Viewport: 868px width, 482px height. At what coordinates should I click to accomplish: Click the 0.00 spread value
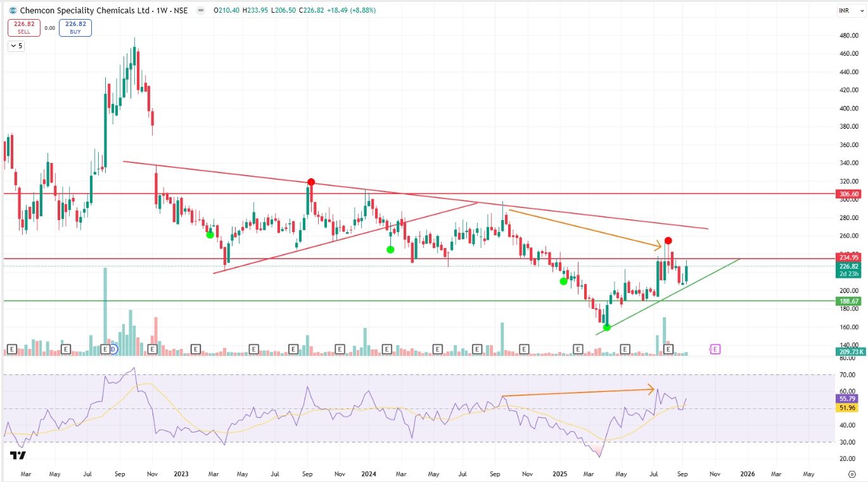pos(49,28)
